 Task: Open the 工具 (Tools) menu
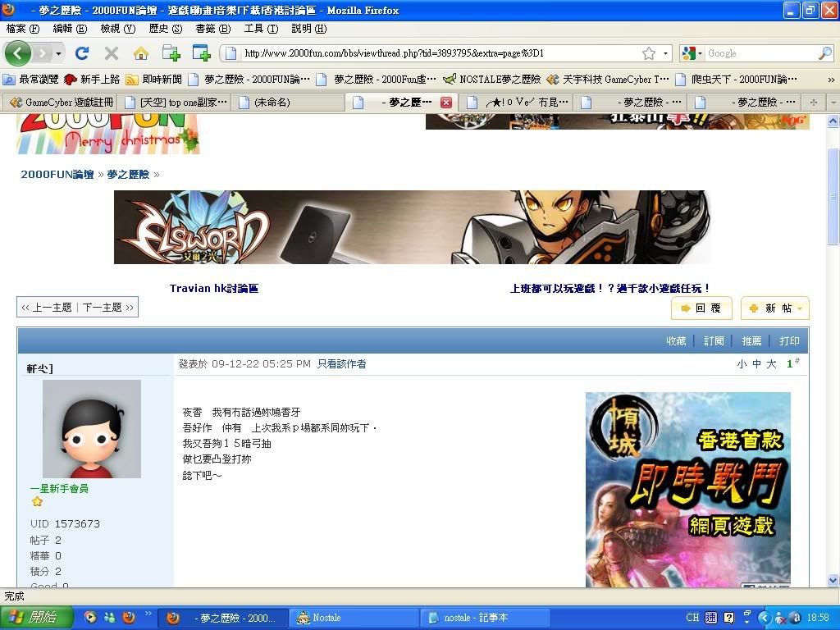(x=261, y=29)
